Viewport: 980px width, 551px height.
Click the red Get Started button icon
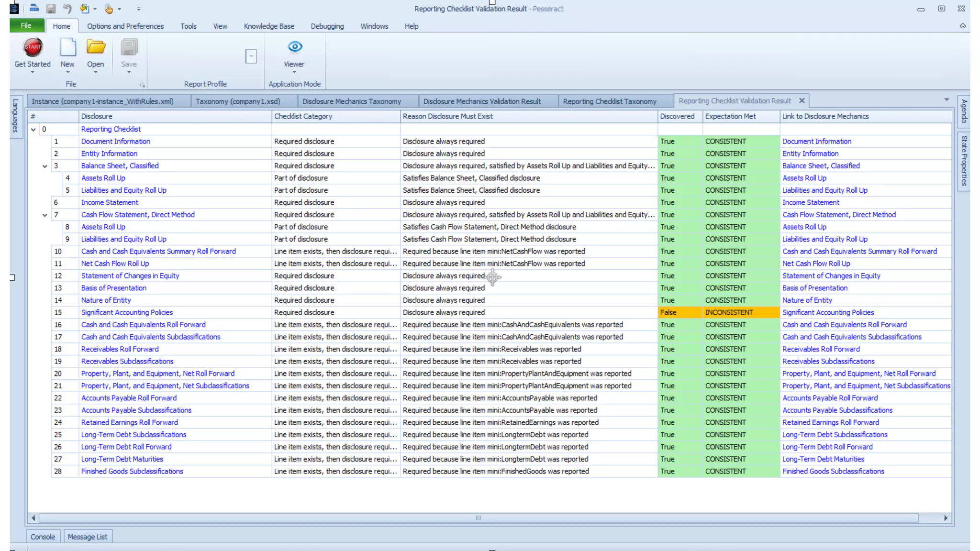pos(33,47)
